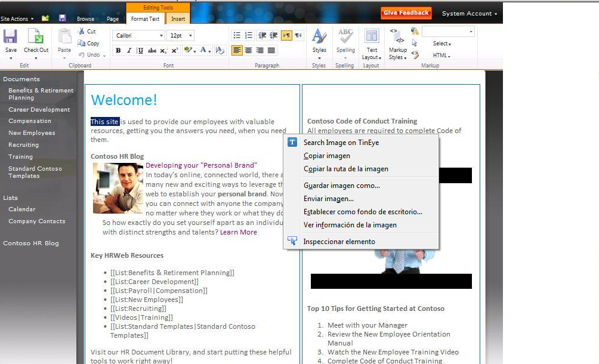The height and width of the screenshot is (364, 599).
Task: Click the Copy icon in Clipboard group
Action: pos(81,43)
